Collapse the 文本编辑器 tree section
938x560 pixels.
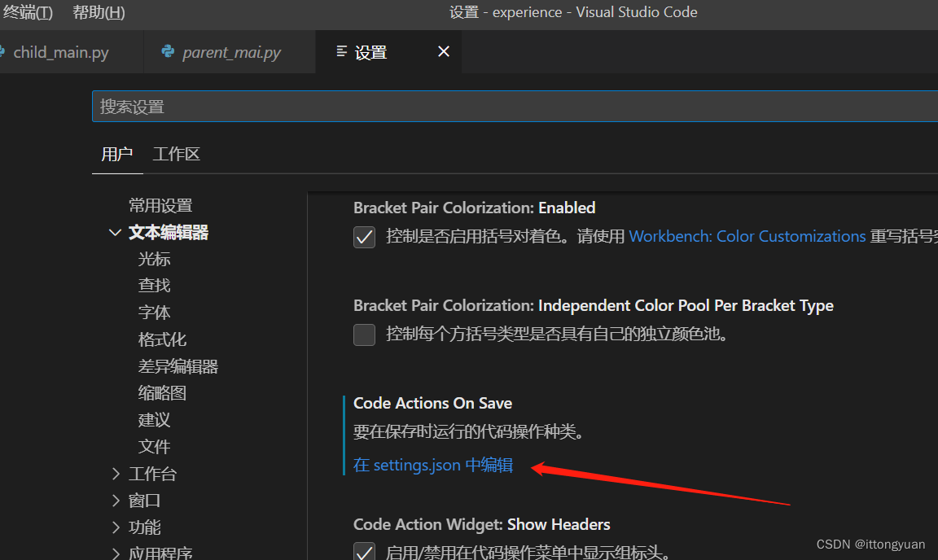pyautogui.click(x=115, y=233)
